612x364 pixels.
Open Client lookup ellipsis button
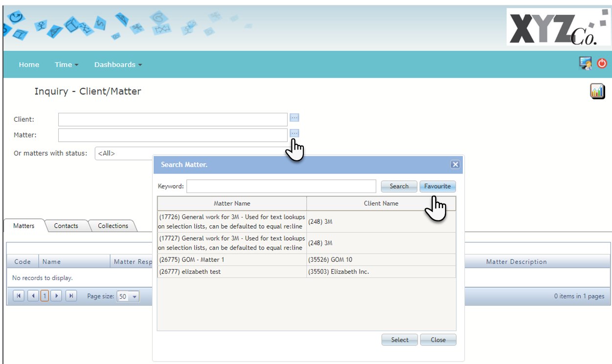[x=294, y=117]
